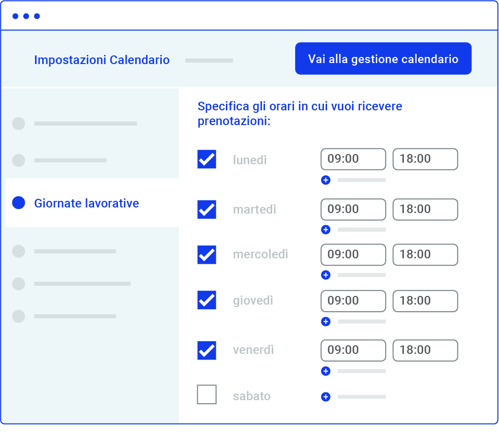
Task: Click the 18:00 end time field for giovedì
Action: [x=425, y=301]
